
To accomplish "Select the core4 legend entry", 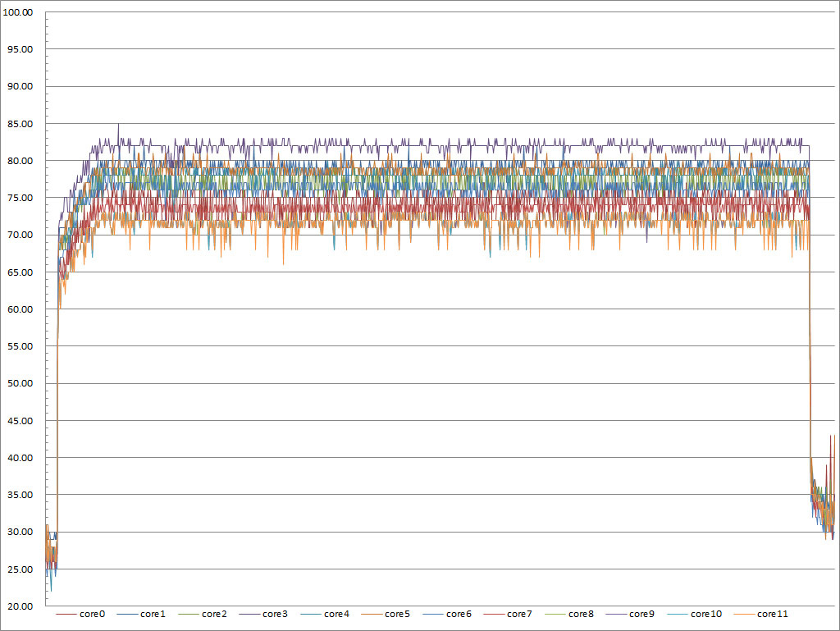I will click(325, 614).
